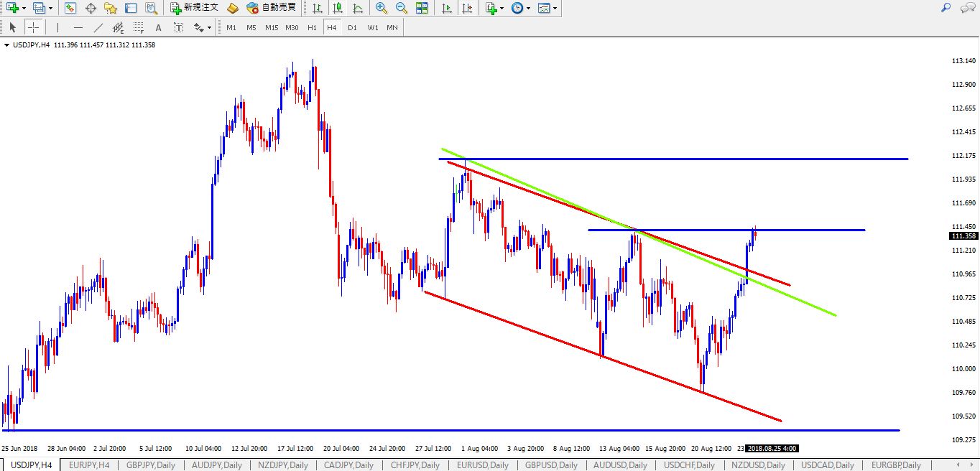The image size is (980, 471).
Task: Zoom in on the chart
Action: 382,8
